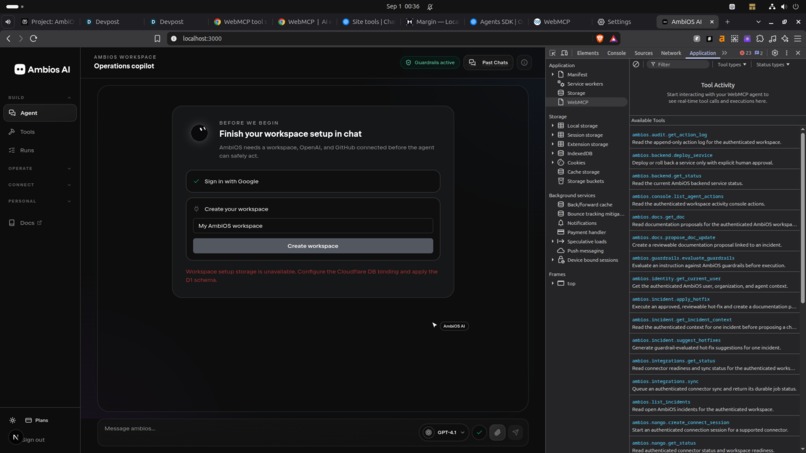Toggle theme with the sun icon
This screenshot has width=806, height=453.
pos(12,420)
